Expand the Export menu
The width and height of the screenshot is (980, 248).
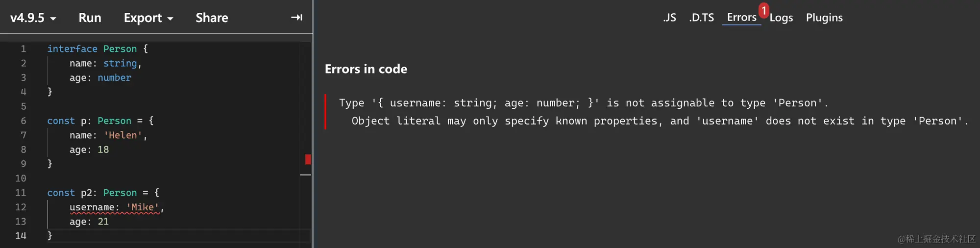click(148, 18)
